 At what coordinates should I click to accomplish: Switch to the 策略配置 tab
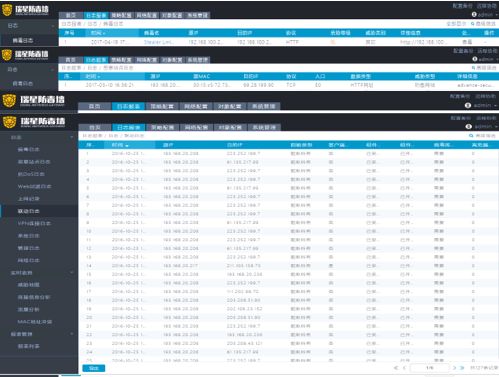click(x=162, y=127)
